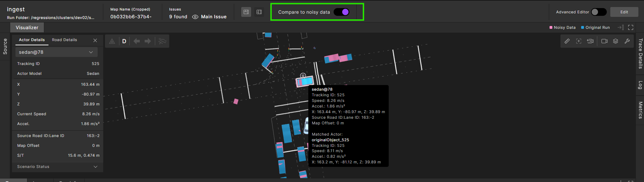
Task: Select the ruler measurement tool
Action: (x=567, y=41)
